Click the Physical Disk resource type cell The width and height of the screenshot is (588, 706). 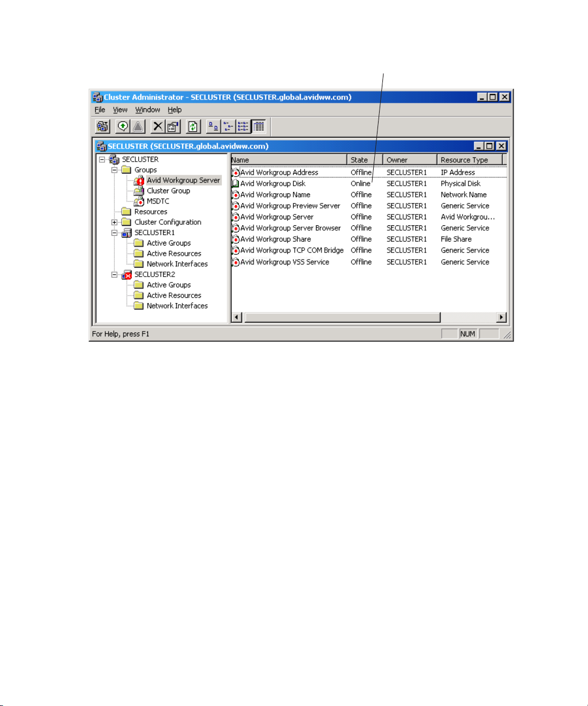(x=461, y=183)
